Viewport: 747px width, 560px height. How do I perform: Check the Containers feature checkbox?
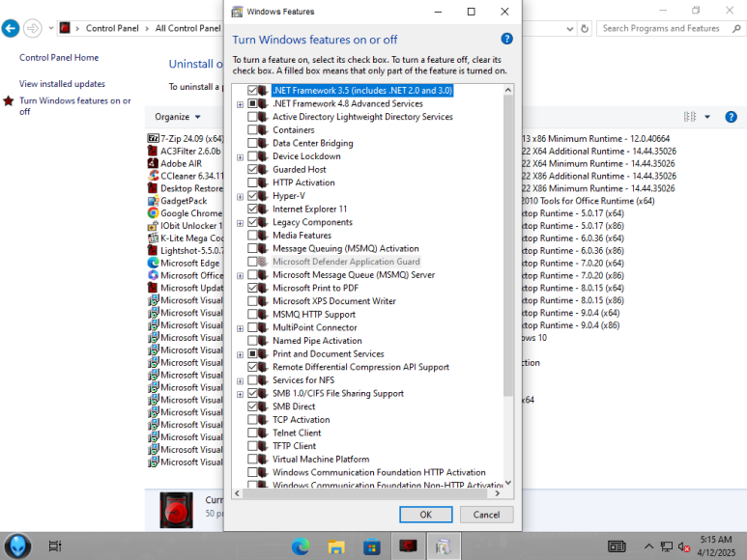point(252,130)
